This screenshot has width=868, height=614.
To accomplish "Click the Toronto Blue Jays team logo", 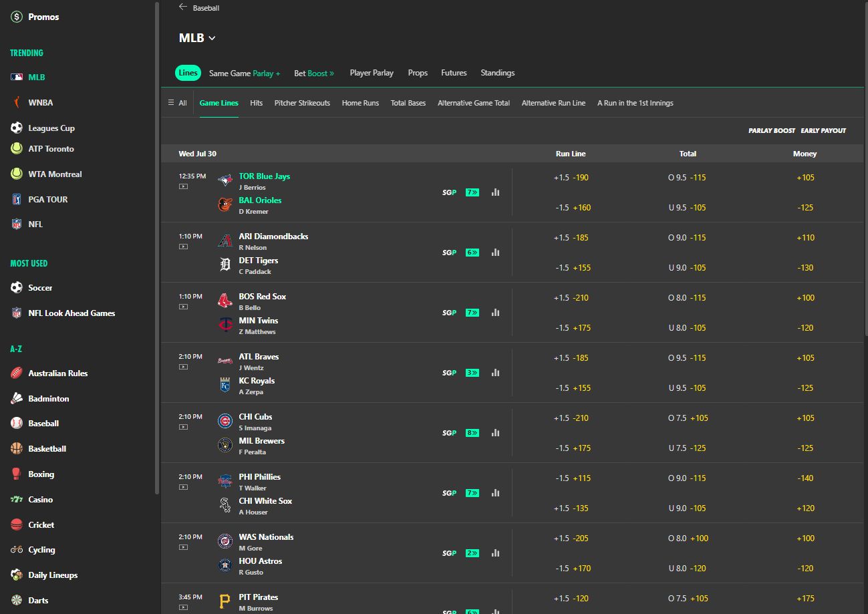I will (225, 180).
